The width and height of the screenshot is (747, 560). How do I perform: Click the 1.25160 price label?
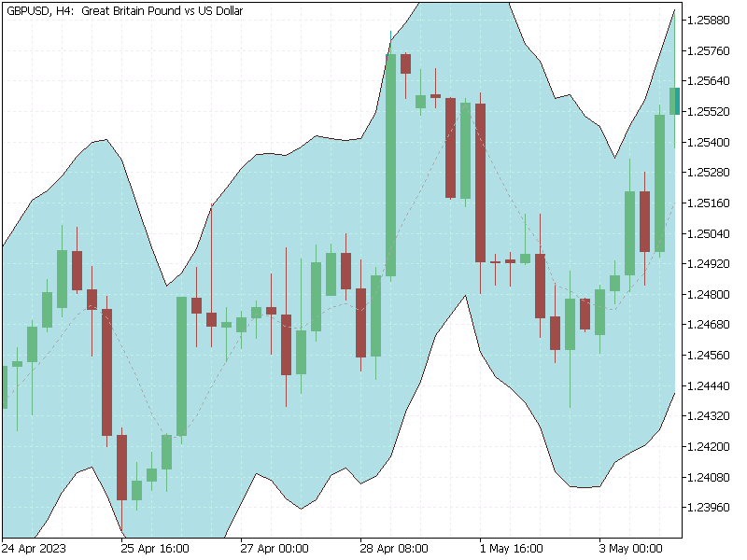pyautogui.click(x=709, y=203)
